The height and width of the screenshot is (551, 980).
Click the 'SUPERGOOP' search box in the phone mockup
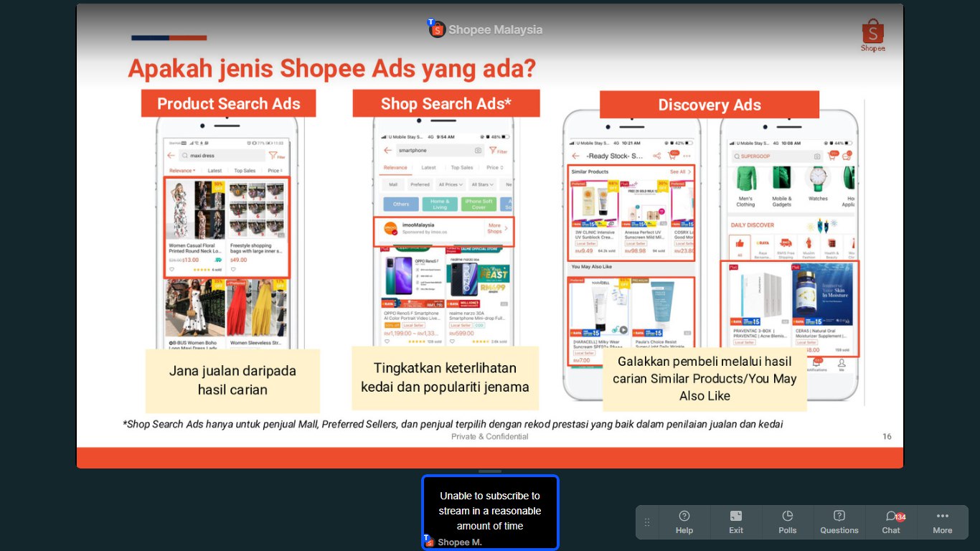776,156
